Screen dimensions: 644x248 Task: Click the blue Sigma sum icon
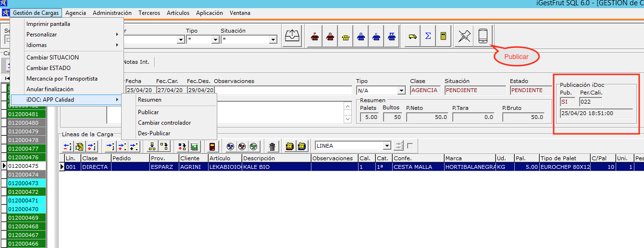tap(428, 36)
